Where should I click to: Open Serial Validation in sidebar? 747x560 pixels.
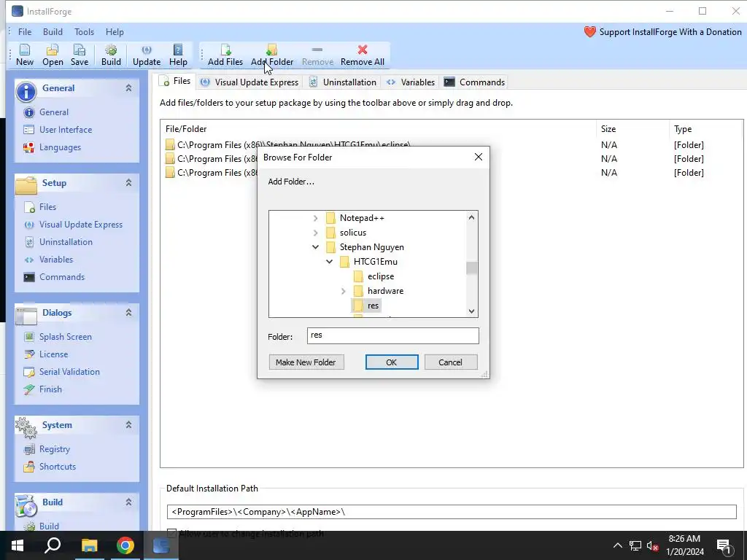click(69, 371)
